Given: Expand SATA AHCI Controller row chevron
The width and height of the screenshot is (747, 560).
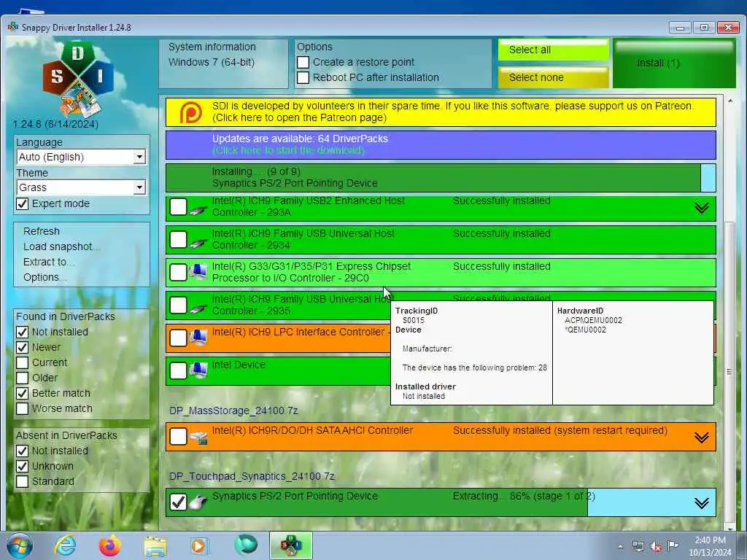Looking at the screenshot, I should click(702, 437).
